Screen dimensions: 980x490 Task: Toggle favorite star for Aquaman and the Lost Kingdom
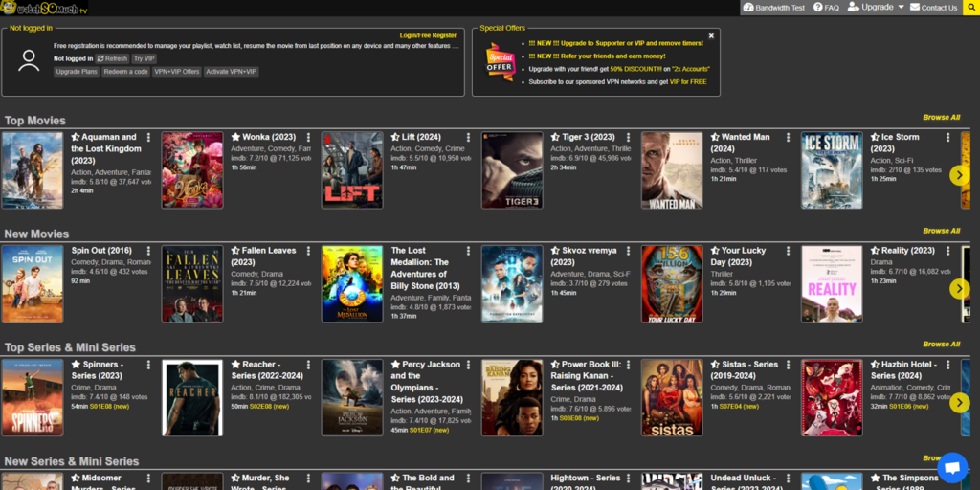pyautogui.click(x=76, y=137)
